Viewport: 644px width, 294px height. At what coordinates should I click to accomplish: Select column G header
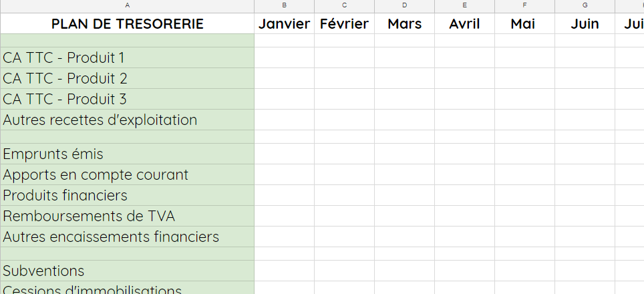pyautogui.click(x=585, y=6)
